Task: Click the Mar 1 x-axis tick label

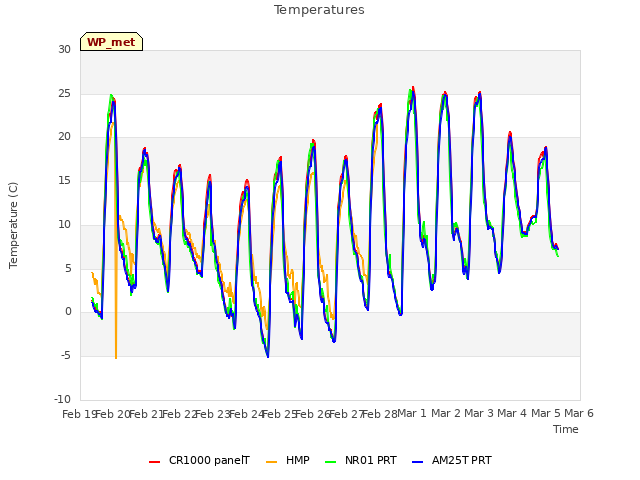Action: click(412, 414)
